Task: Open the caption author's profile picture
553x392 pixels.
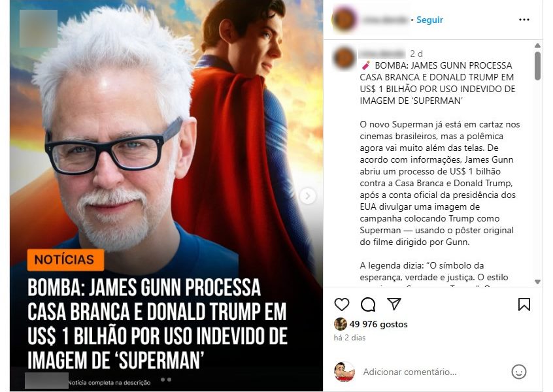Action: pos(344,57)
